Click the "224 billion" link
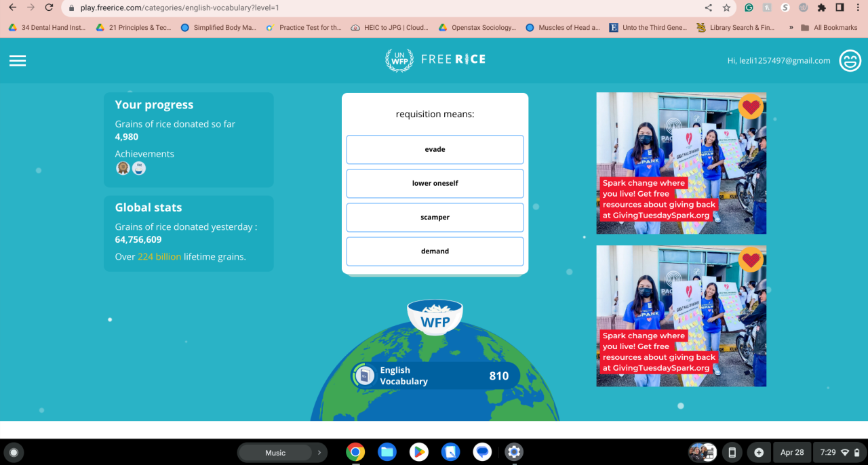Screen dimensions: 868x465 (x=159, y=257)
